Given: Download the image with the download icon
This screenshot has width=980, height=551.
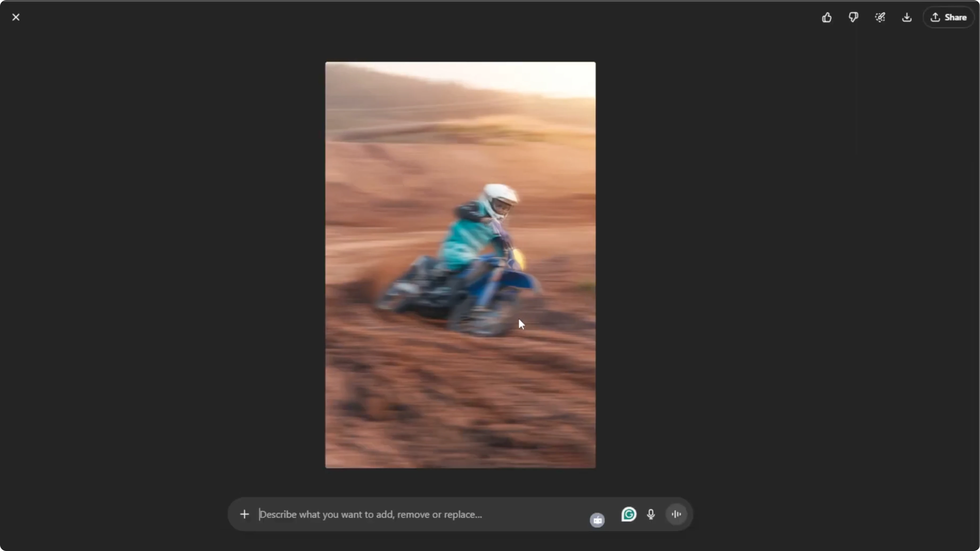Looking at the screenshot, I should point(907,17).
